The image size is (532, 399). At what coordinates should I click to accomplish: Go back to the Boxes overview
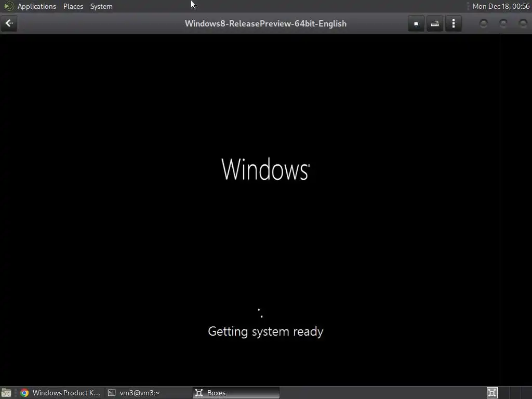tap(9, 23)
